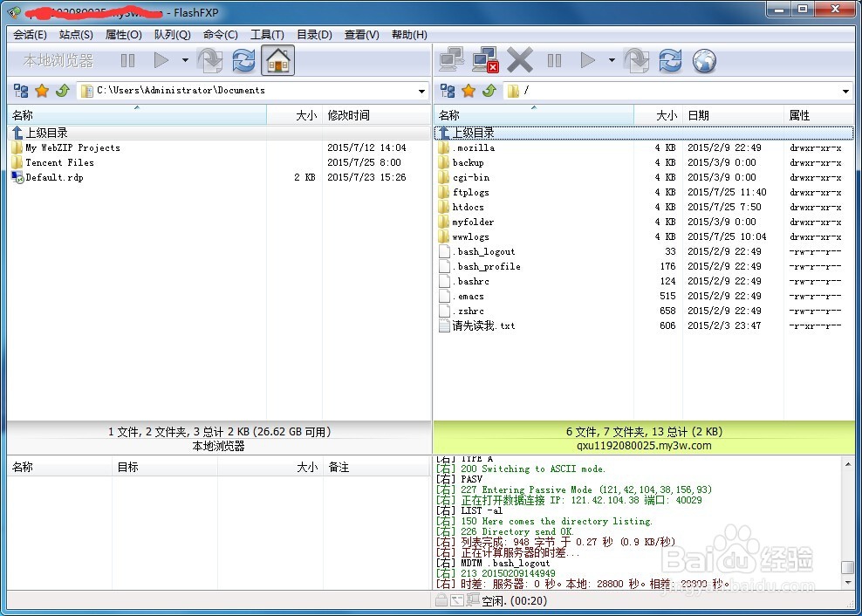This screenshot has width=862, height=616.
Task: Sort local files by 修改时间 column
Action: (x=377, y=115)
